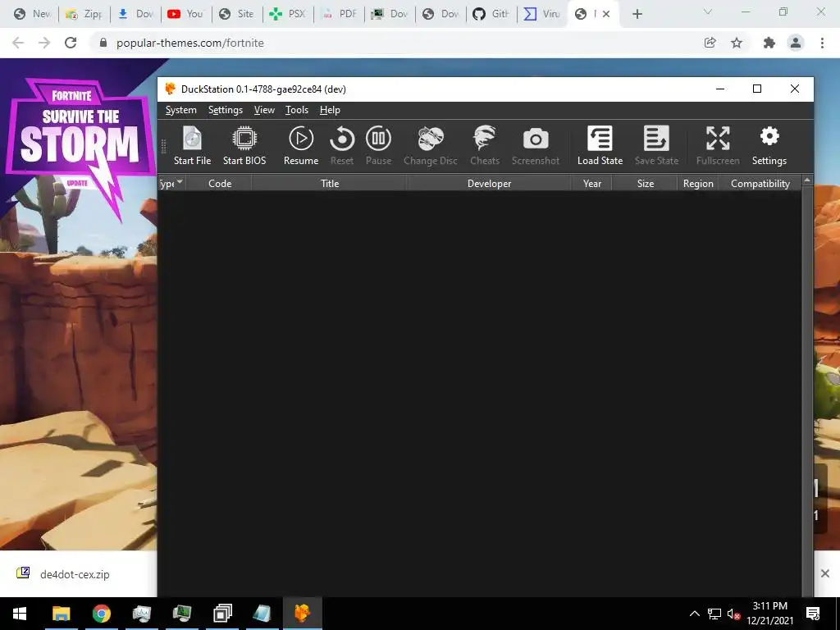The image size is (840, 630).
Task: Switch to the YouTube tab
Action: pyautogui.click(x=185, y=14)
